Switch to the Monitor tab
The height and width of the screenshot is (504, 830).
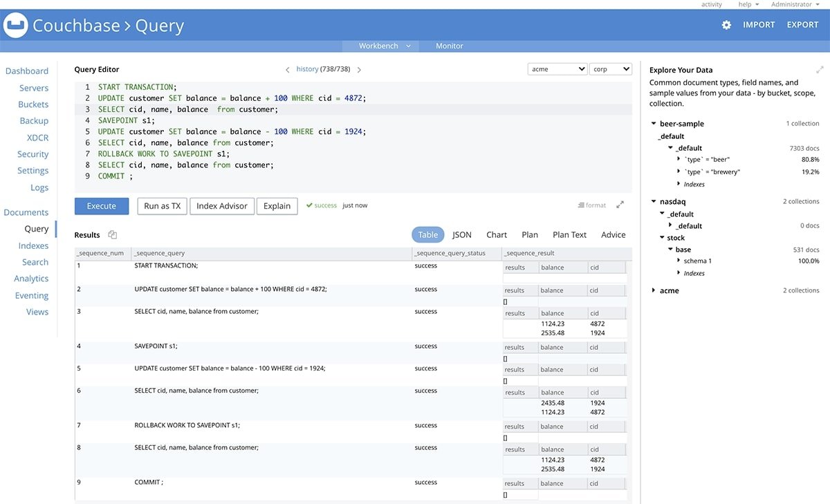pos(449,46)
